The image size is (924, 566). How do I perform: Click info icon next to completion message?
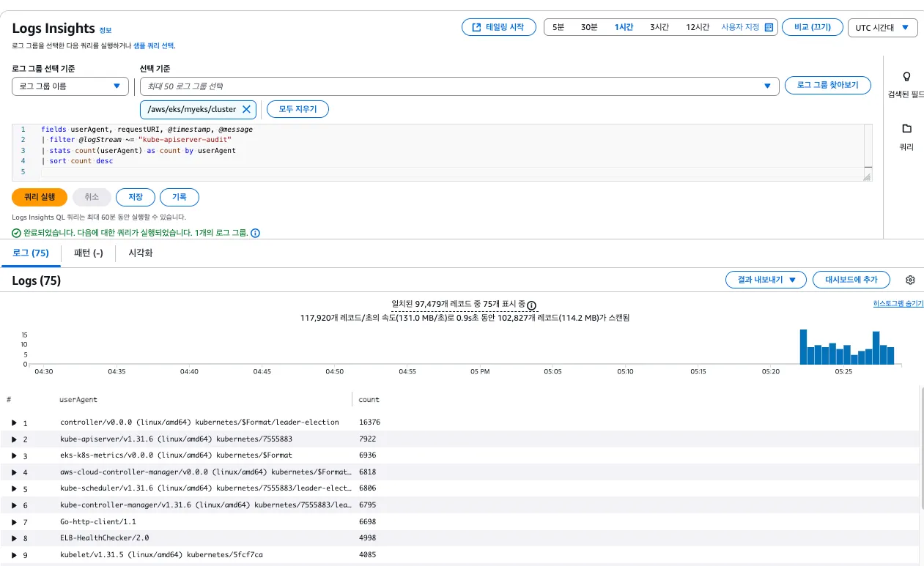(256, 233)
